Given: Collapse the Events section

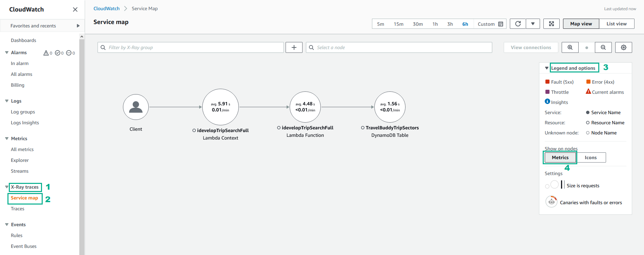Looking at the screenshot, I should [7, 225].
